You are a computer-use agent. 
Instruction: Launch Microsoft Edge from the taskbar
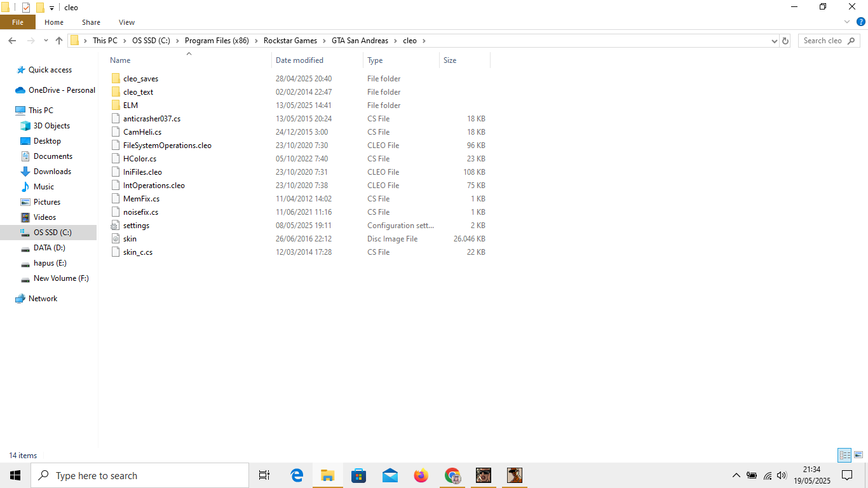point(297,475)
